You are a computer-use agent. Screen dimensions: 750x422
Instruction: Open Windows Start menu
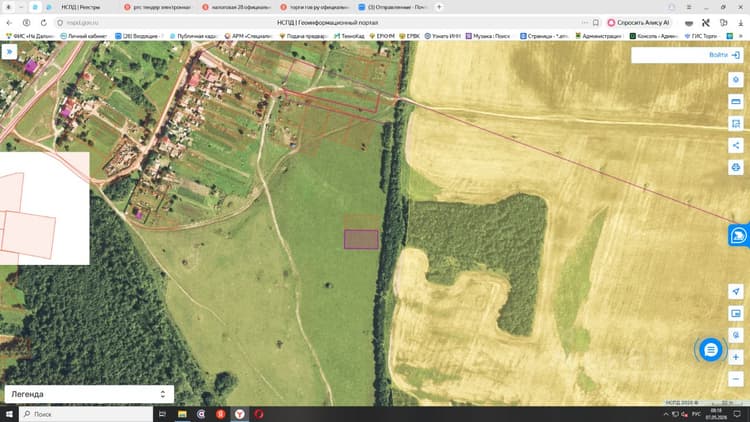[x=9, y=414]
